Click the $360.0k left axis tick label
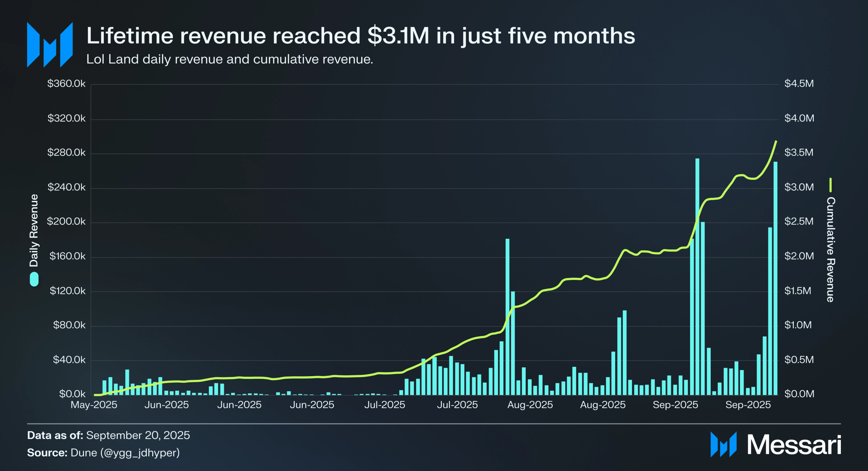The image size is (868, 471). pos(66,83)
